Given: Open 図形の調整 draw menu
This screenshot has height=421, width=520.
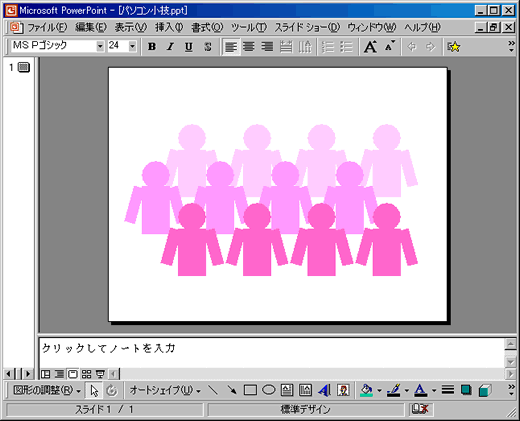Looking at the screenshot, I should tap(46, 390).
